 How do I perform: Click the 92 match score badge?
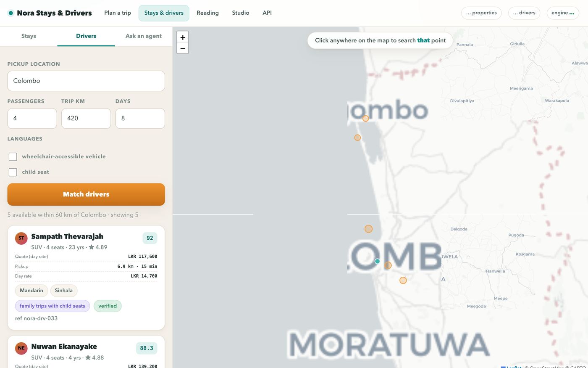coord(150,238)
